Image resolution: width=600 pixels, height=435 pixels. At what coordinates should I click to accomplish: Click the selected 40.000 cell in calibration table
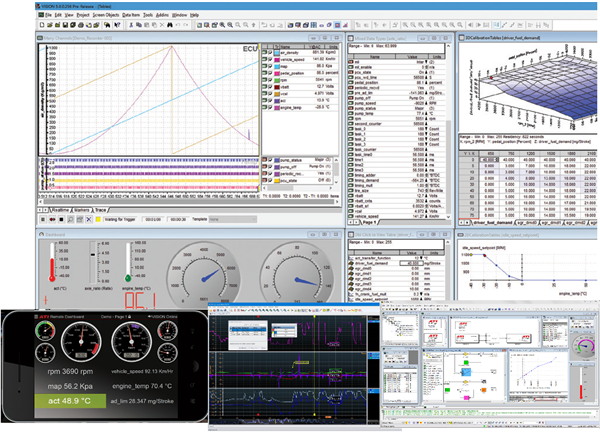488,160
